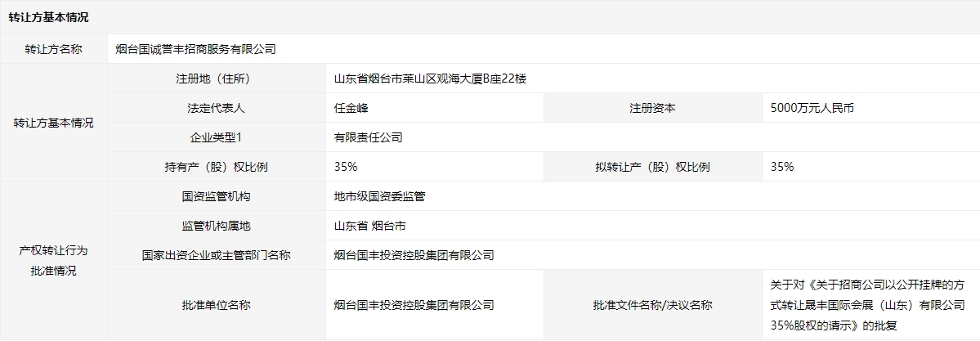Click the 法定代表人 label cell
The image size is (980, 341).
216,108
